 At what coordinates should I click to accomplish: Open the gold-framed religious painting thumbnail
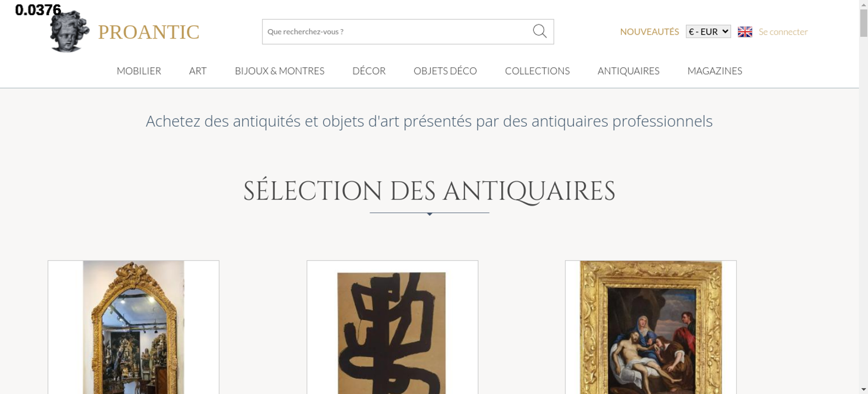pyautogui.click(x=651, y=327)
